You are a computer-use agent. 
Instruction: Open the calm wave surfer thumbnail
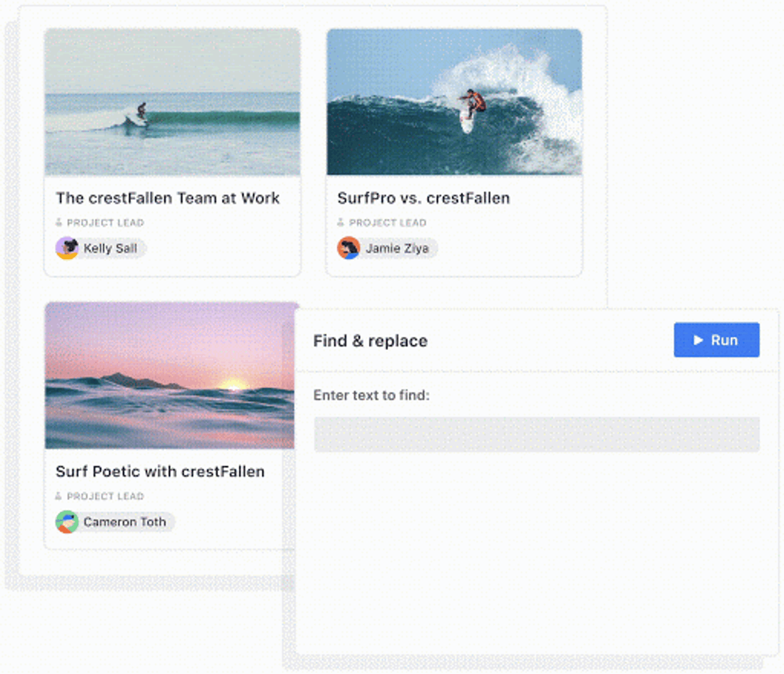(x=172, y=102)
